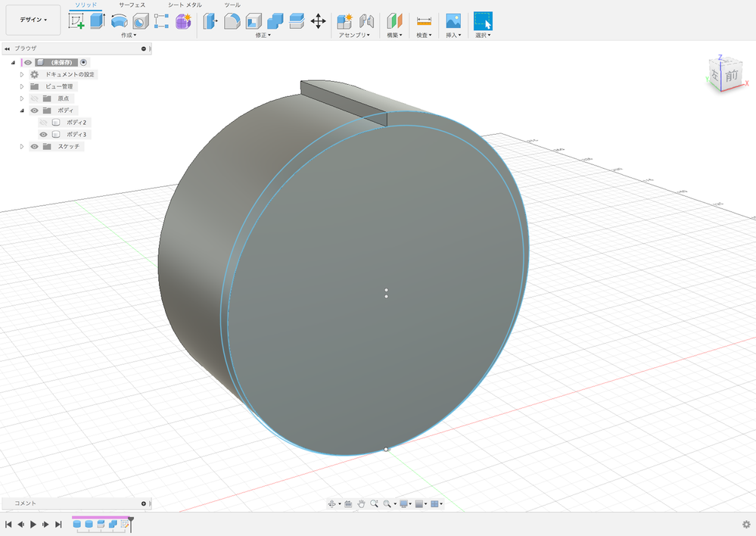Select the Pan hand tool
This screenshot has height=536, width=756.
(361, 503)
